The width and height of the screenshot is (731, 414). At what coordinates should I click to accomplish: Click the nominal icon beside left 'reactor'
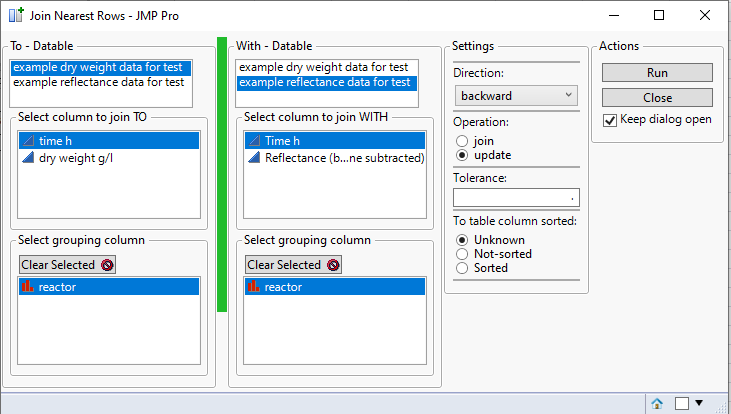coord(27,287)
